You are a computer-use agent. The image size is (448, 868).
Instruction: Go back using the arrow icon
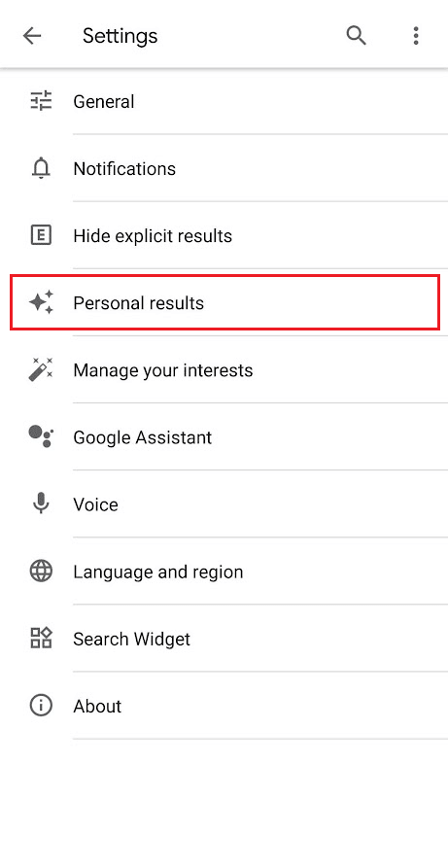tap(31, 36)
